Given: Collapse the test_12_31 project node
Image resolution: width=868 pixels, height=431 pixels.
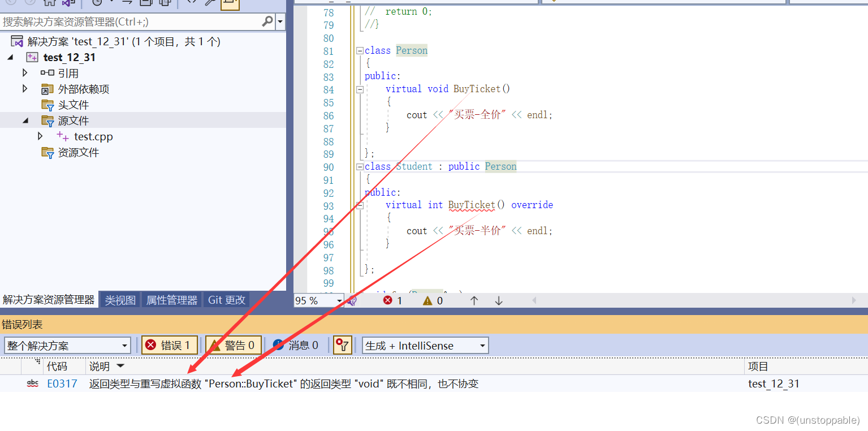Looking at the screenshot, I should click(x=10, y=57).
